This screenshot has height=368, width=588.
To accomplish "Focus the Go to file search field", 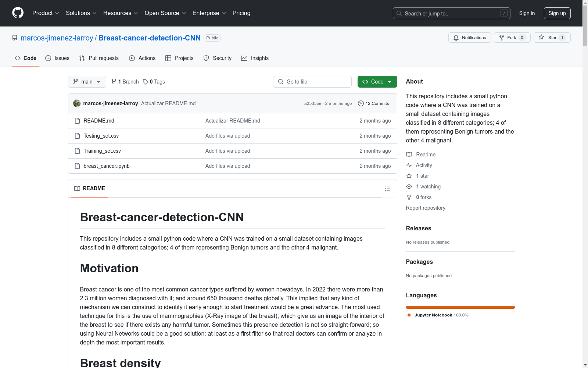I will [312, 82].
